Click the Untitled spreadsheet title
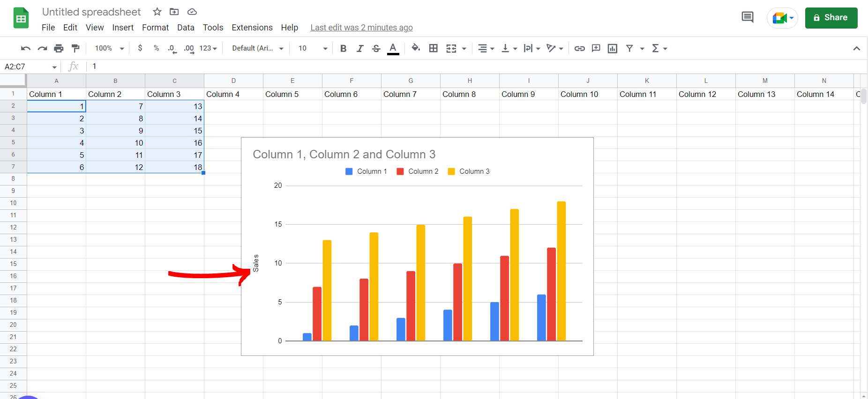The height and width of the screenshot is (399, 868). (91, 12)
